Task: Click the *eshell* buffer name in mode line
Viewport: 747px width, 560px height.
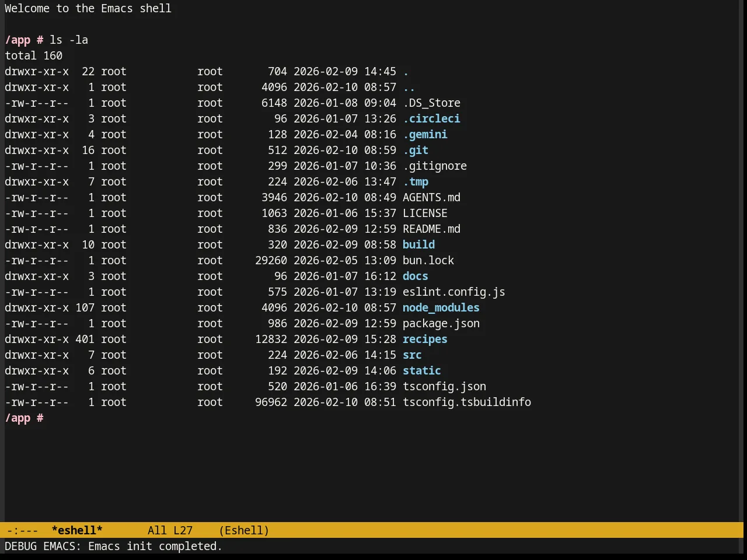Action: [x=77, y=530]
